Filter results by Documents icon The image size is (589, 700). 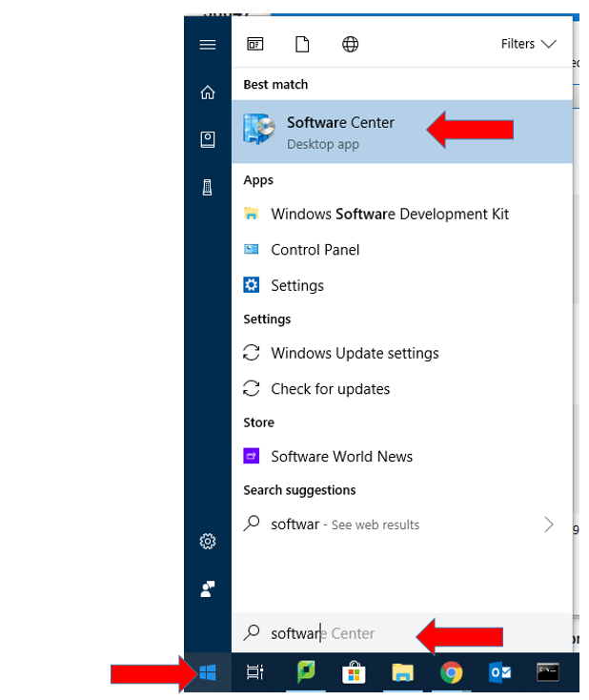302,44
